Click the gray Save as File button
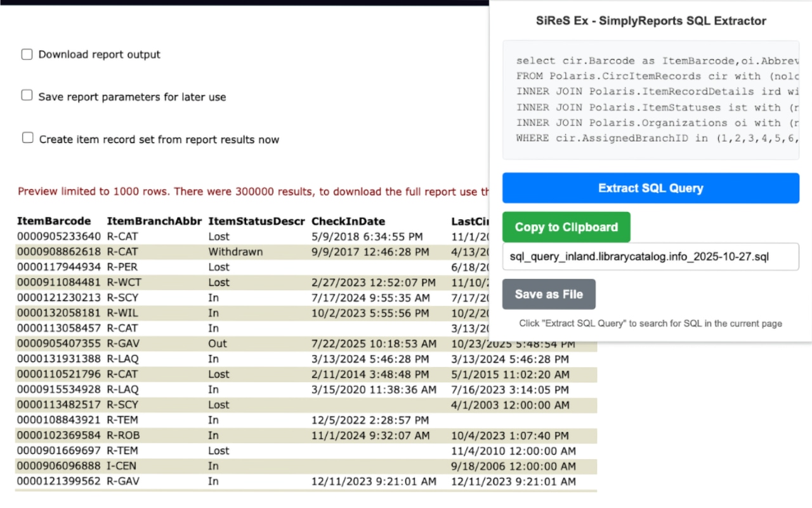Image resolution: width=812 pixels, height=508 pixels. (549, 294)
